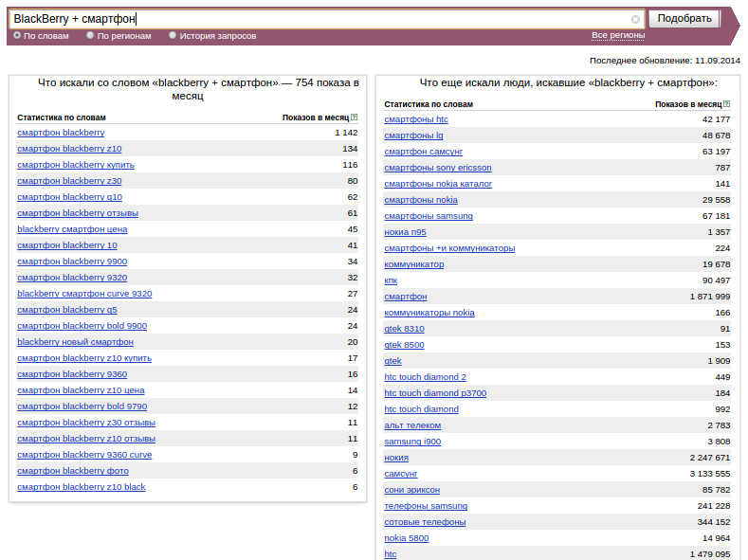The image size is (748, 560).
Task: Open the смартфон blackberry 9360 link
Action: tap(72, 374)
